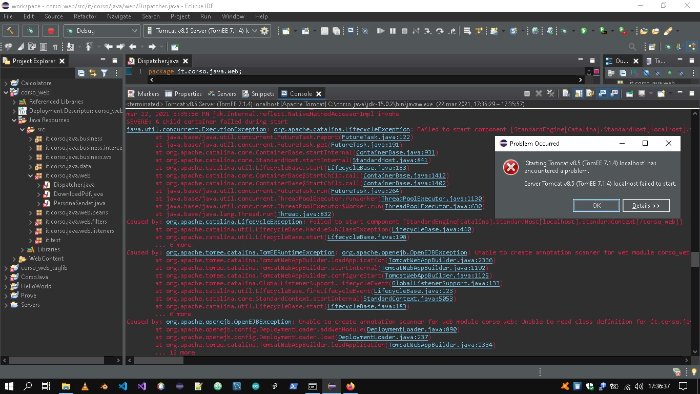Expand the Referenced Libraries node
This screenshot has width=700, height=394.
[x=14, y=102]
